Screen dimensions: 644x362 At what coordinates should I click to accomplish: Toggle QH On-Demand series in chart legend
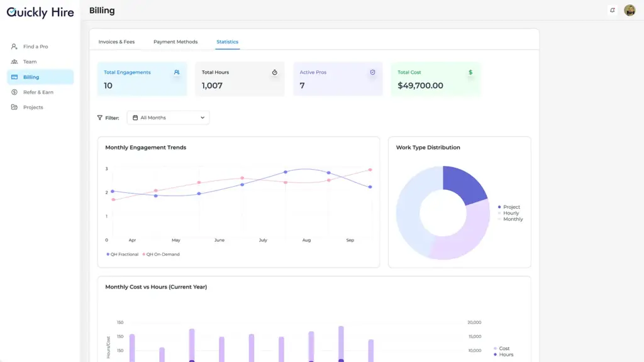[162, 255]
